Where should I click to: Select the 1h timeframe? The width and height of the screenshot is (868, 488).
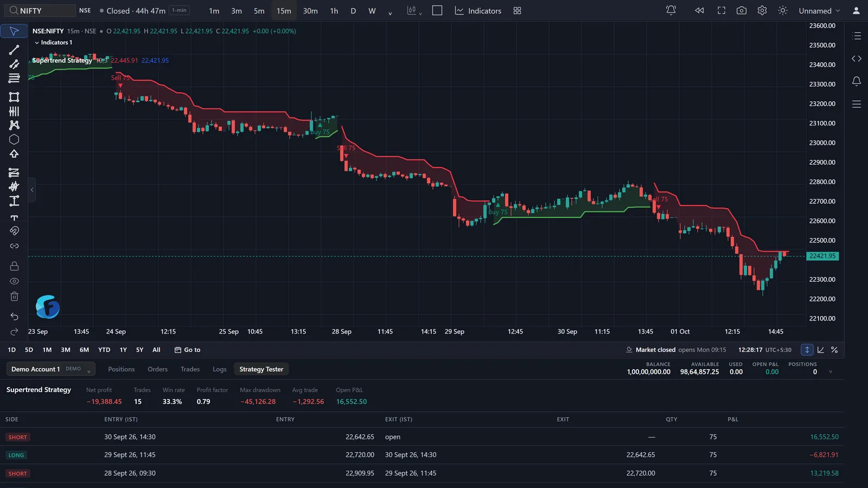pos(334,10)
